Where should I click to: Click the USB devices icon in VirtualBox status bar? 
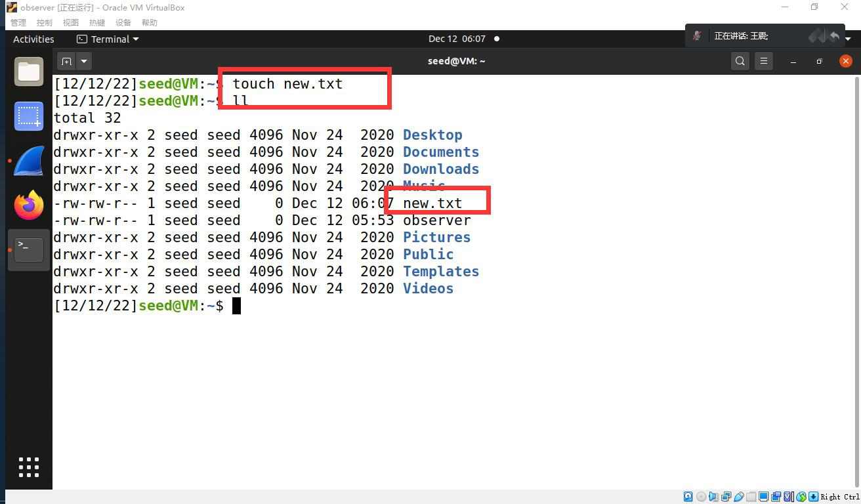click(x=740, y=497)
